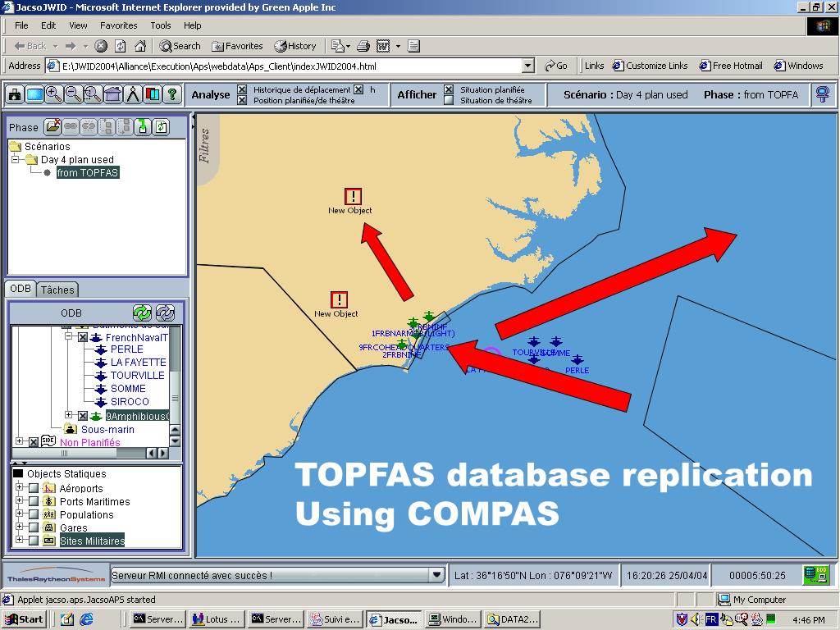Toggle FrenchNavalT group checkbox
Screen dimensions: 840x630
pyautogui.click(x=83, y=337)
